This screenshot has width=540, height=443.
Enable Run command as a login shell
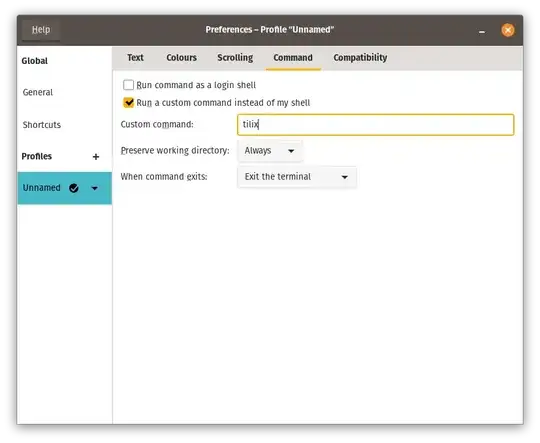(128, 85)
